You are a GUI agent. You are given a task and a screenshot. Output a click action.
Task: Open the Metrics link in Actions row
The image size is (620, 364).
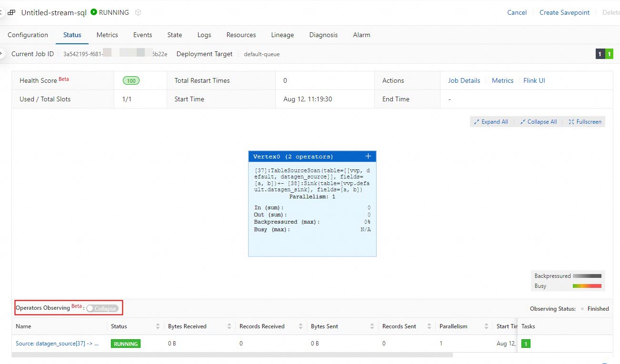(x=503, y=80)
